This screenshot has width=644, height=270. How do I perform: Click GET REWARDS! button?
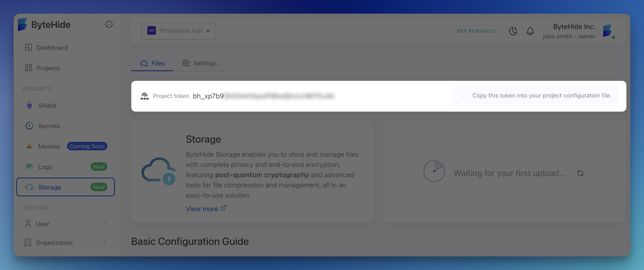[x=476, y=31]
